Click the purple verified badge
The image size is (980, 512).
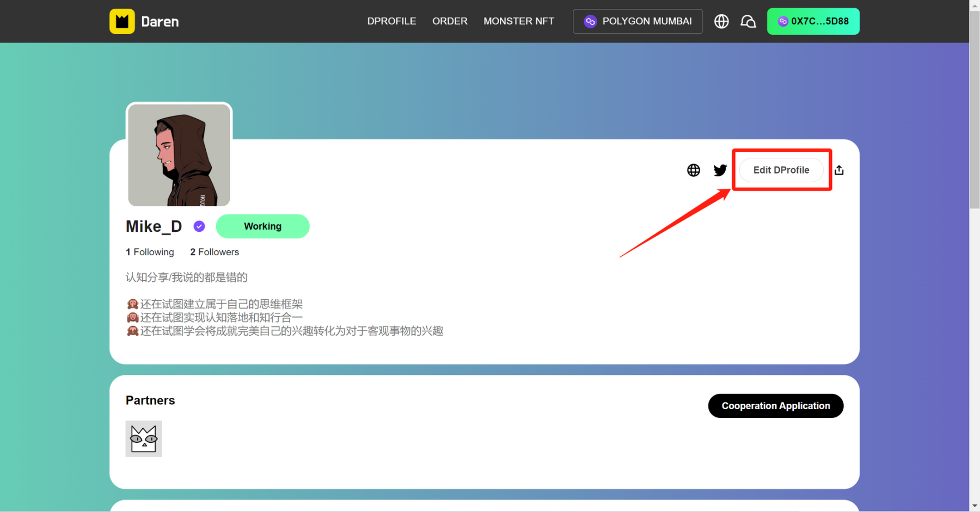click(199, 226)
